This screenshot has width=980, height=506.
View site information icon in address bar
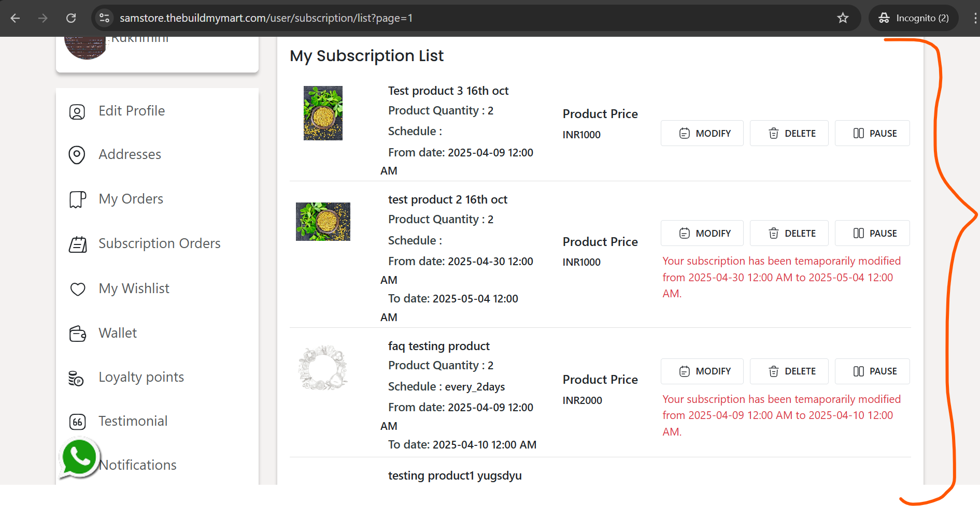pyautogui.click(x=104, y=18)
